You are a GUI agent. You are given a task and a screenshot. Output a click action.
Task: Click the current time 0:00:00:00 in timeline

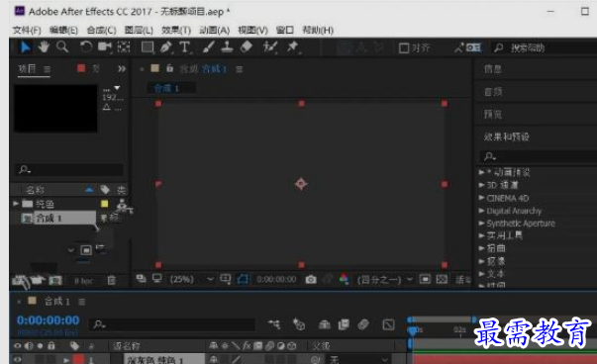click(x=49, y=320)
